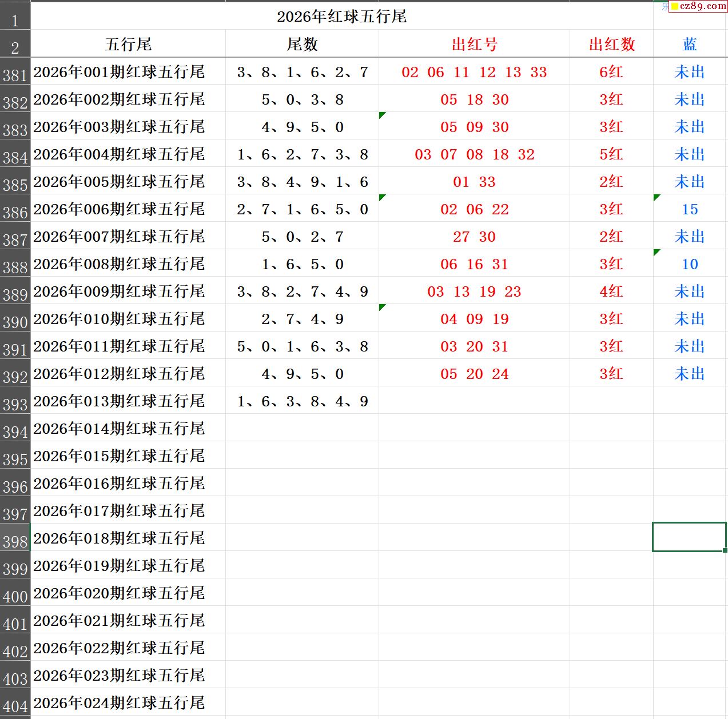
Task: Click the title cell 2026年红球五行尾
Action: [x=341, y=17]
